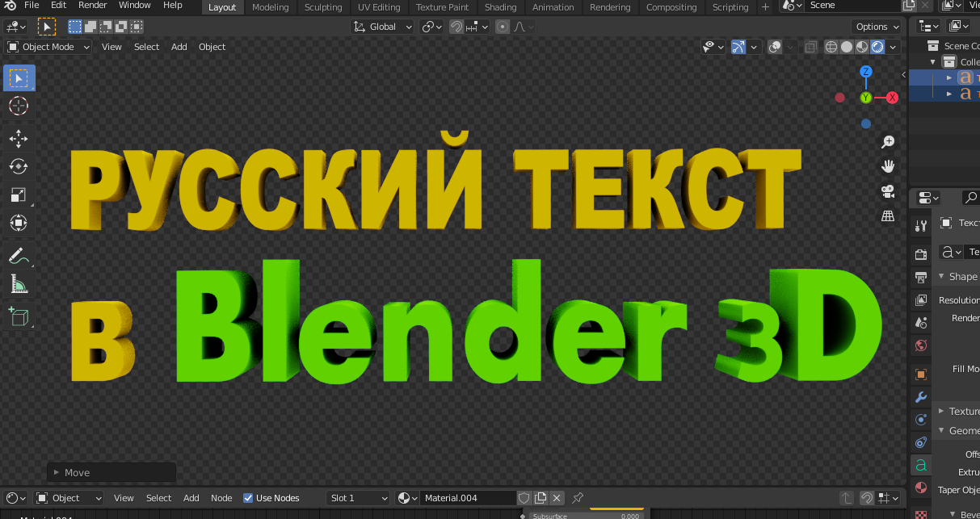Open the viewport shading options arrow

(893, 47)
